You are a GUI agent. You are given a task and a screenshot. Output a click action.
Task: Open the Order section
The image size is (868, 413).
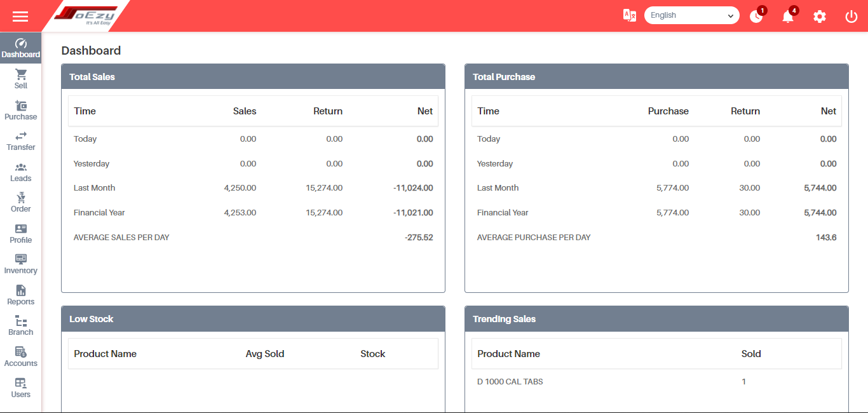20,202
